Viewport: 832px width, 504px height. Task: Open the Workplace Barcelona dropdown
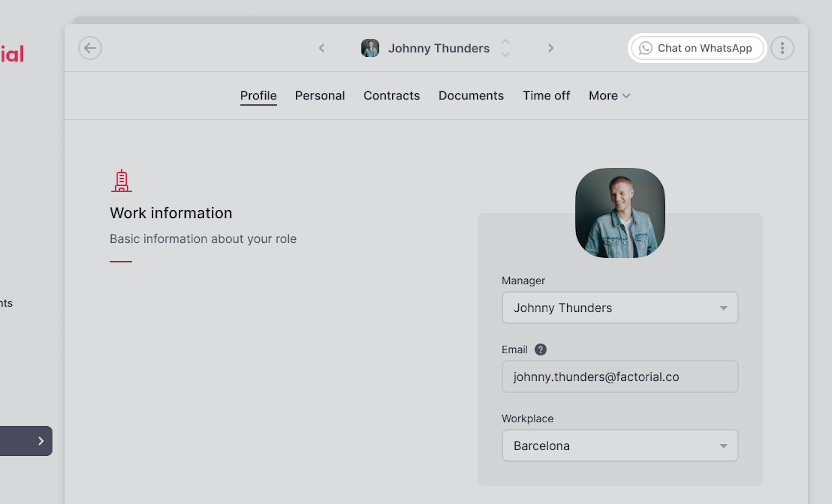[620, 446]
